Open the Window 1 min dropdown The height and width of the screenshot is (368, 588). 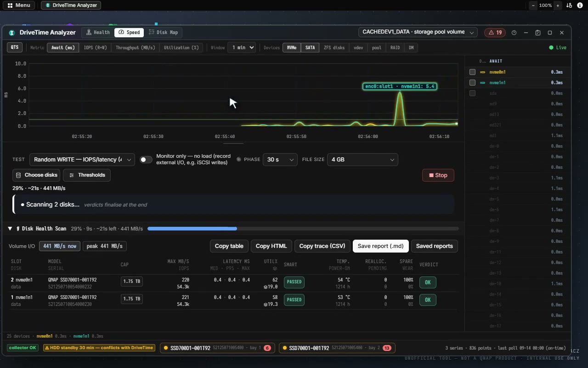[242, 47]
